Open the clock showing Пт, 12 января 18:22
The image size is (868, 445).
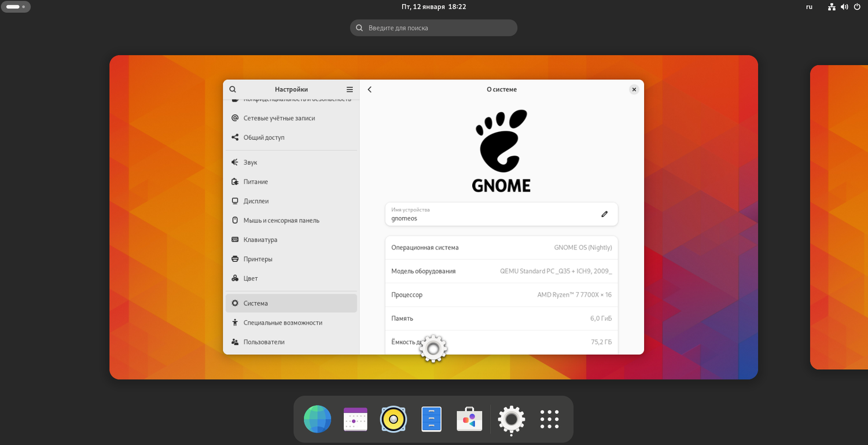pyautogui.click(x=434, y=7)
